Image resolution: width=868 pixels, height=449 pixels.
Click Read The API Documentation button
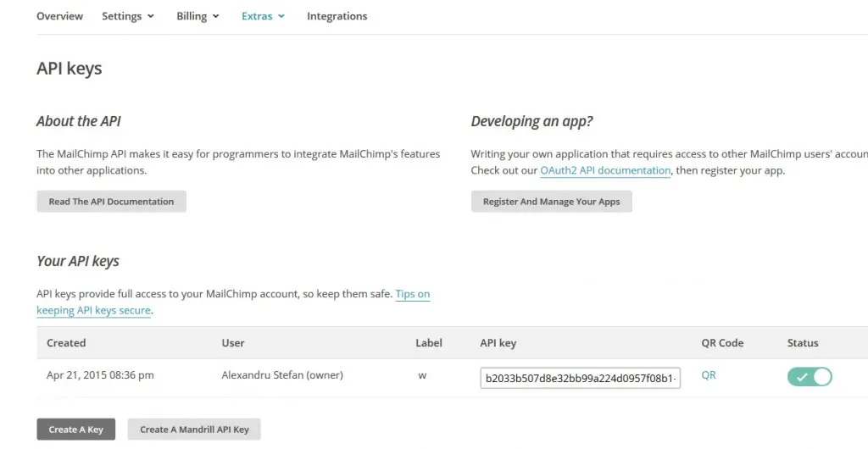(111, 202)
